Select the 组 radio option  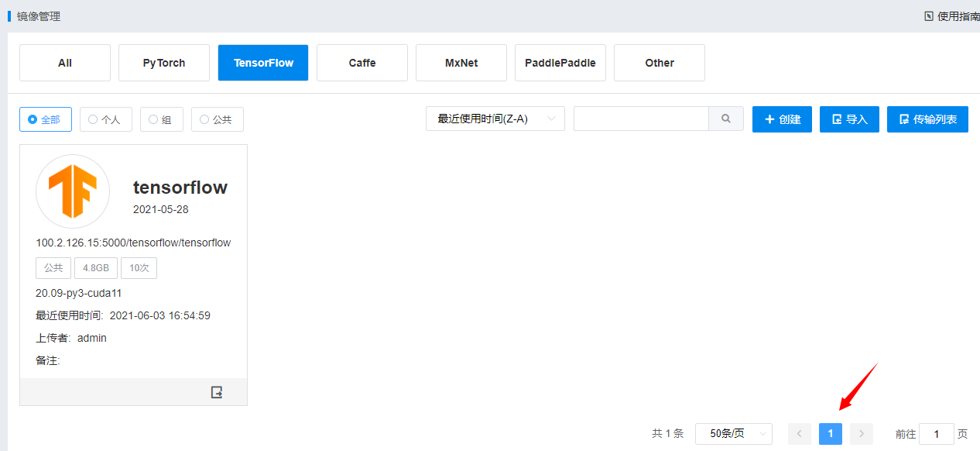point(160,119)
